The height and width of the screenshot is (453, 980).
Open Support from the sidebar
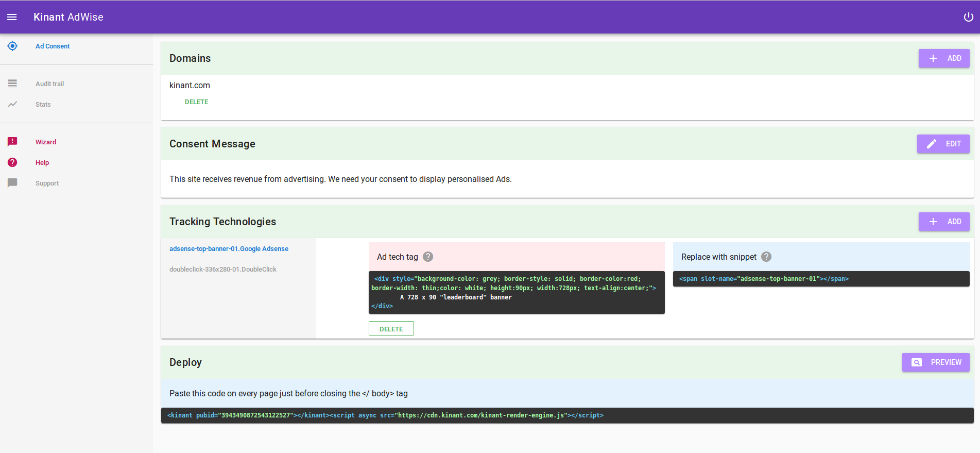47,183
